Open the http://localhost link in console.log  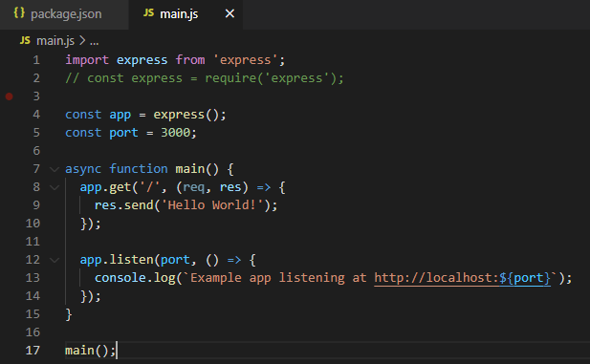(x=436, y=278)
